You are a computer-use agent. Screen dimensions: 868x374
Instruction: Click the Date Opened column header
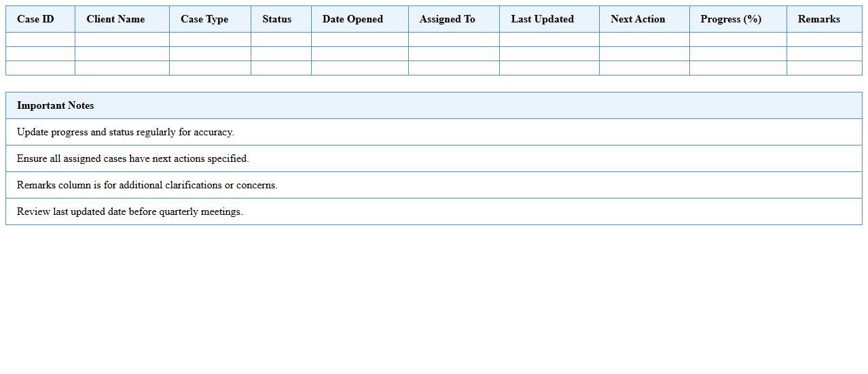tap(360, 19)
